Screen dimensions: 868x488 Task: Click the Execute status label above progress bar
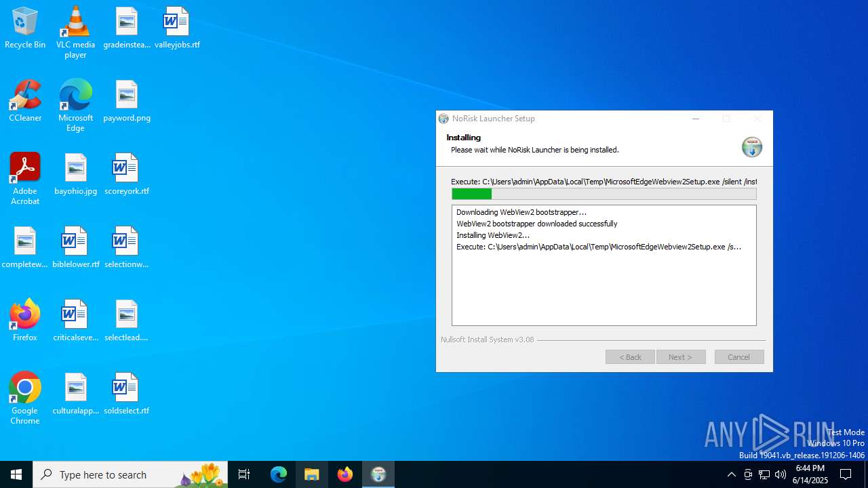coord(604,182)
